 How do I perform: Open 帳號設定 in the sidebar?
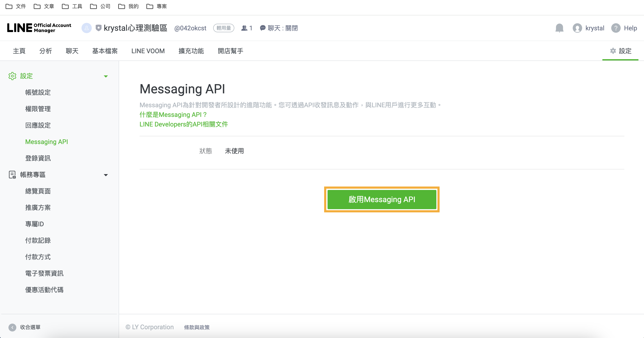pyautogui.click(x=38, y=92)
